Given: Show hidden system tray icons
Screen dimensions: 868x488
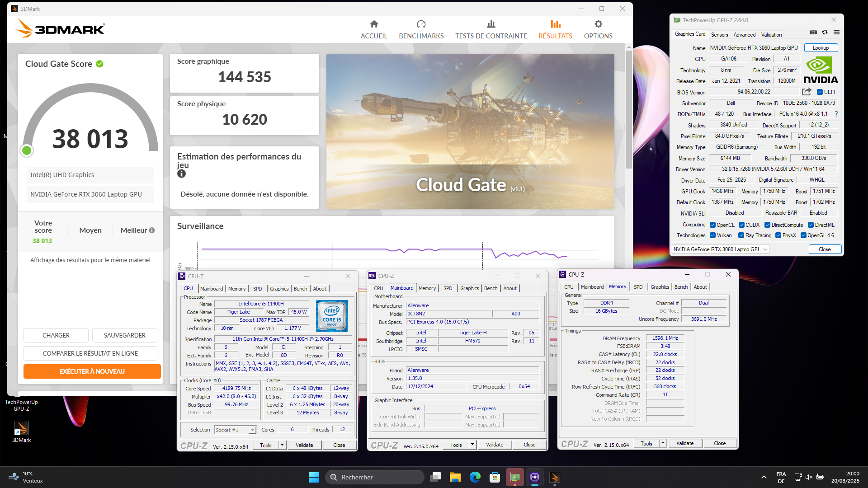Looking at the screenshot, I should 764,477.
